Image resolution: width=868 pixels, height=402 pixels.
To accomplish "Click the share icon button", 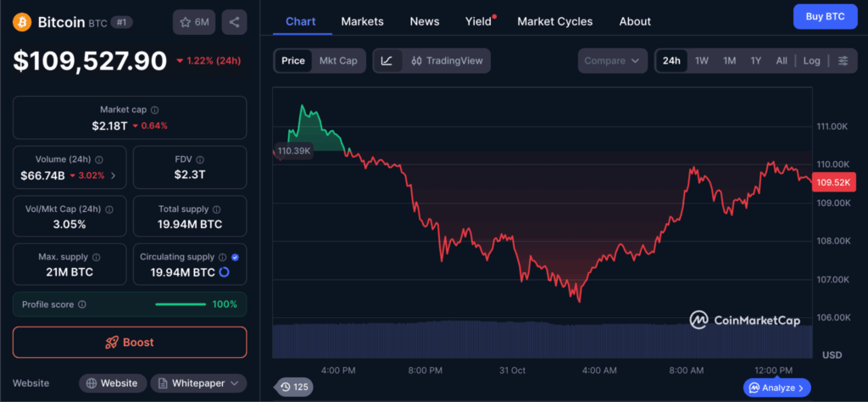I will (x=234, y=22).
